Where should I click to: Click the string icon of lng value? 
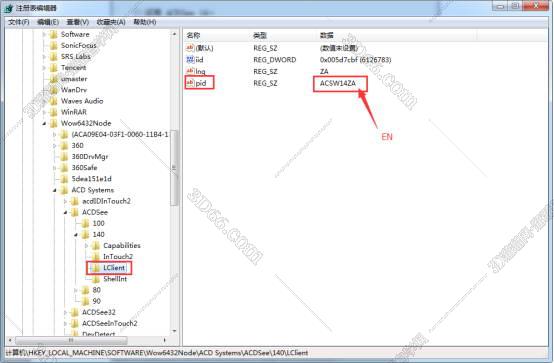[190, 71]
